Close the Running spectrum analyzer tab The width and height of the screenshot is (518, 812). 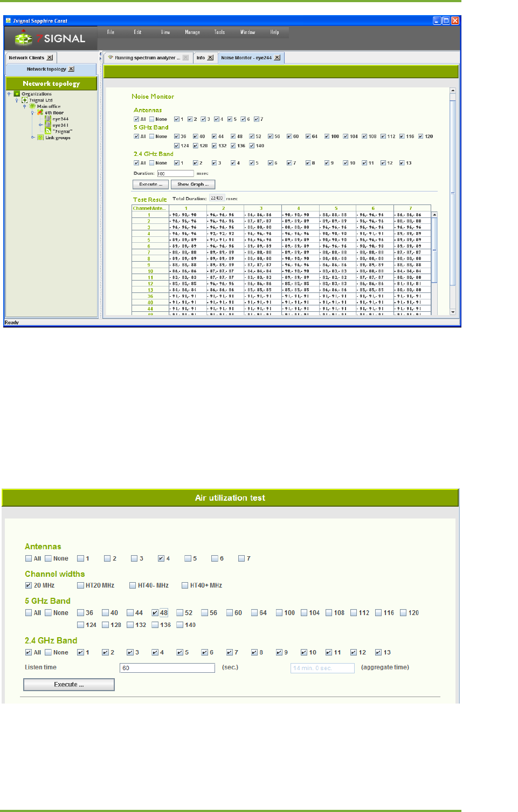185,58
